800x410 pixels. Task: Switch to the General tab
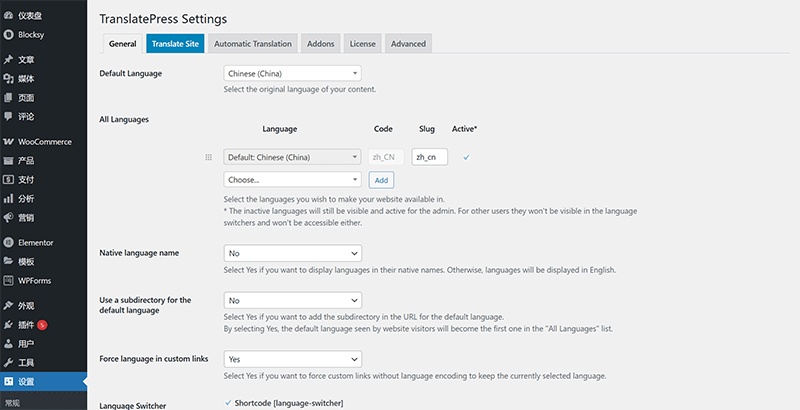tap(122, 44)
